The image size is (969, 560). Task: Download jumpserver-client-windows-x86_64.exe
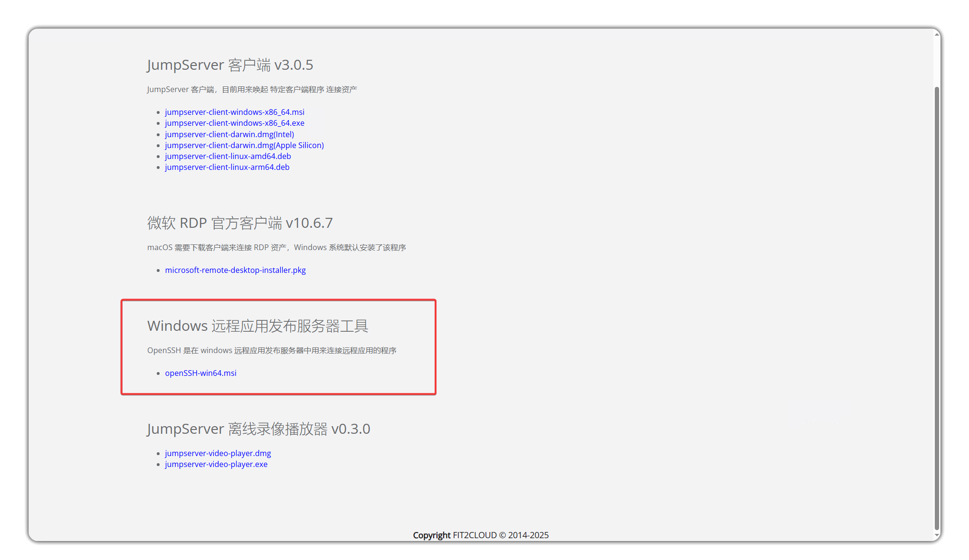(235, 123)
